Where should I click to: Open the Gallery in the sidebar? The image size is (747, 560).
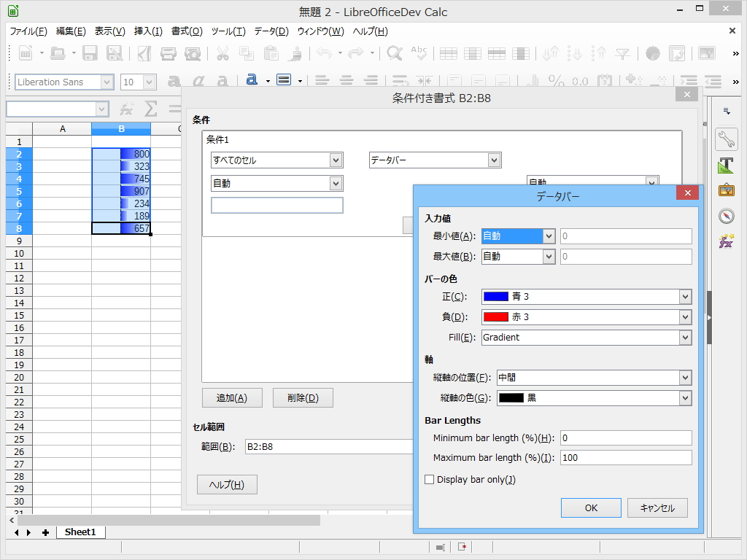pyautogui.click(x=726, y=190)
